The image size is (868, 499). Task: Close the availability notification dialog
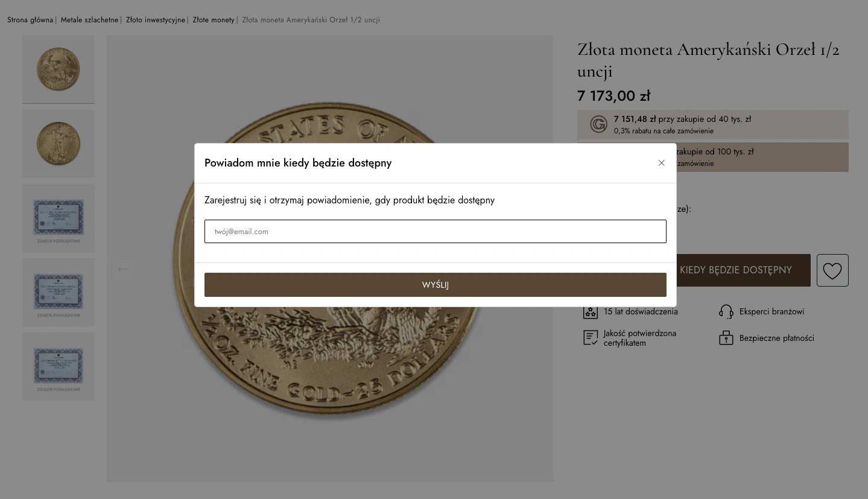coord(661,163)
